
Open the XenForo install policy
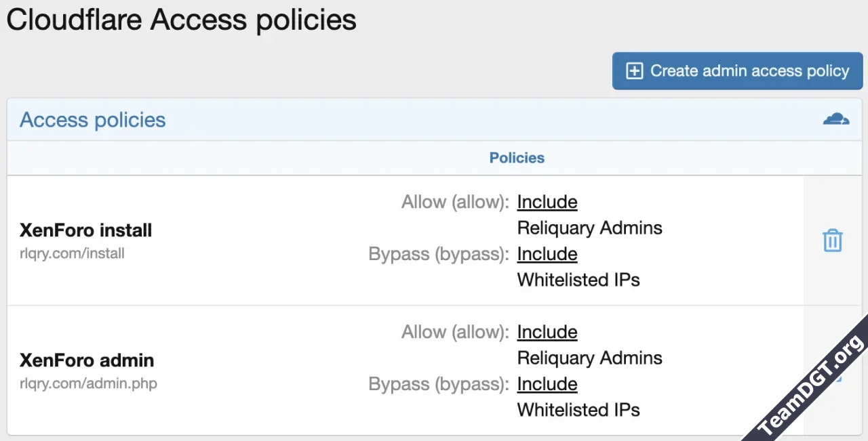coord(85,230)
